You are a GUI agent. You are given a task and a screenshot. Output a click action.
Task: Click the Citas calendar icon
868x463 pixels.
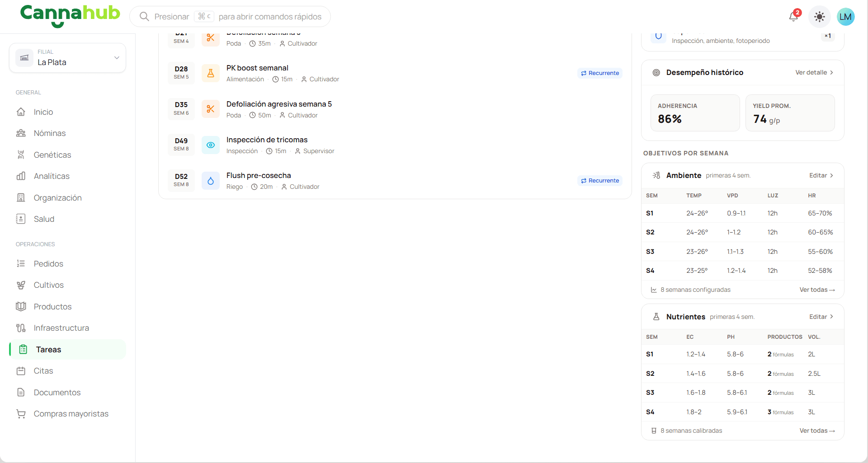coord(21,371)
